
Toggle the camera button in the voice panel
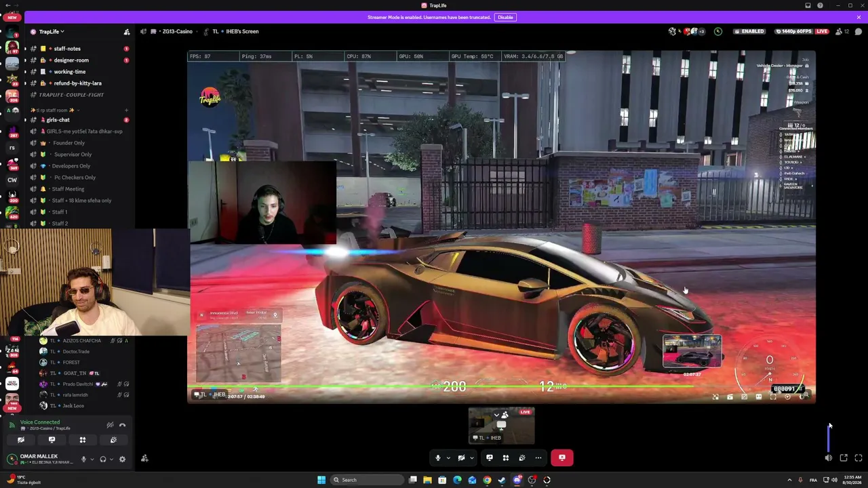(x=21, y=440)
